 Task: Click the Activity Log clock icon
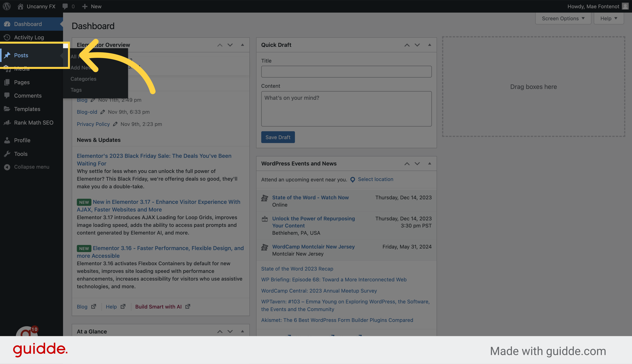click(7, 37)
